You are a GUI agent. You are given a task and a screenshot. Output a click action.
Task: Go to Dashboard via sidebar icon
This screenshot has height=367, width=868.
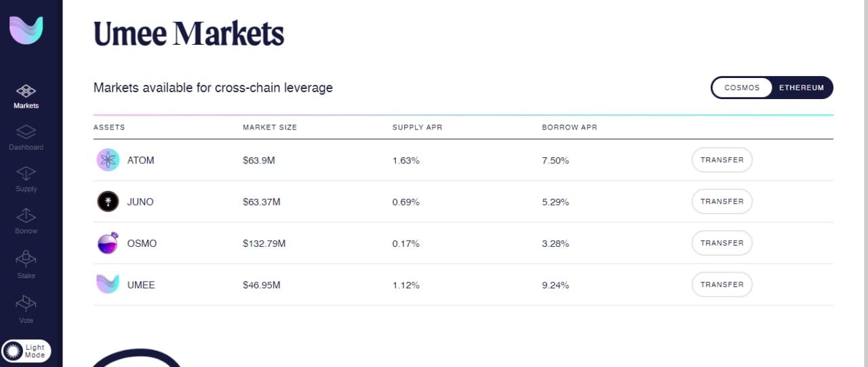click(26, 132)
